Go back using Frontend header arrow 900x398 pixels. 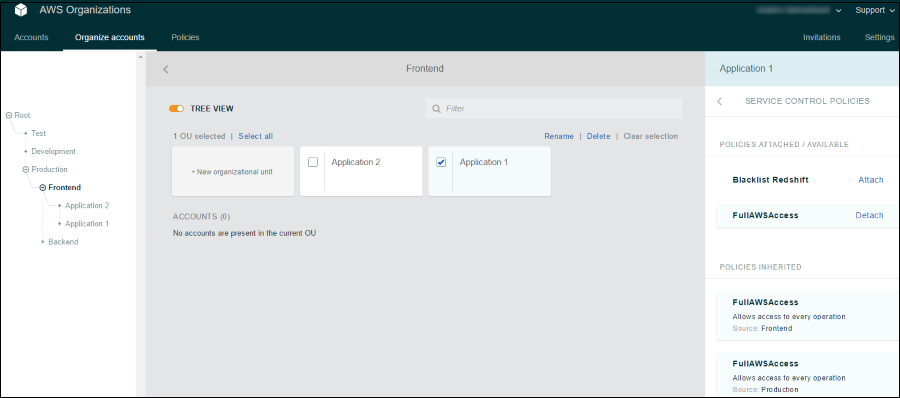click(166, 69)
